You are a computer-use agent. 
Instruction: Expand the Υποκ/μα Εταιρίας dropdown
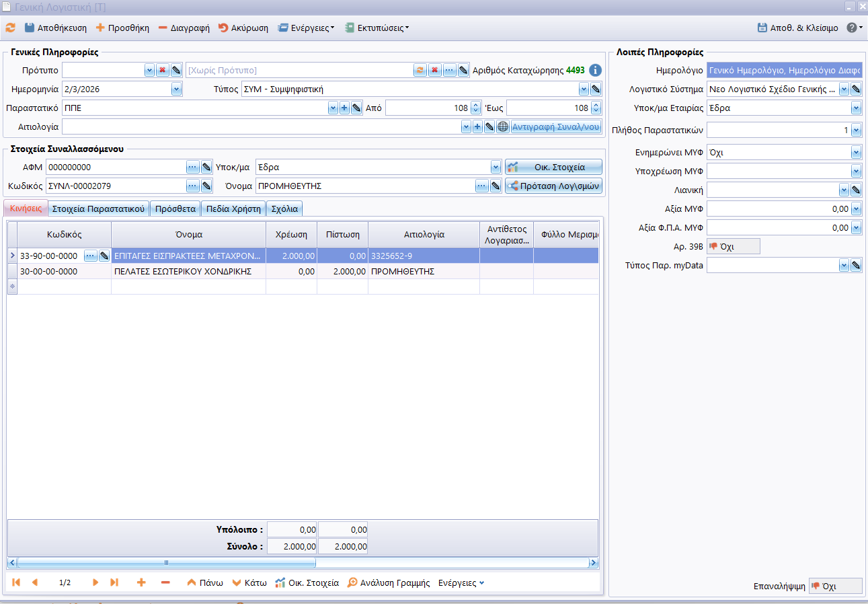point(856,108)
